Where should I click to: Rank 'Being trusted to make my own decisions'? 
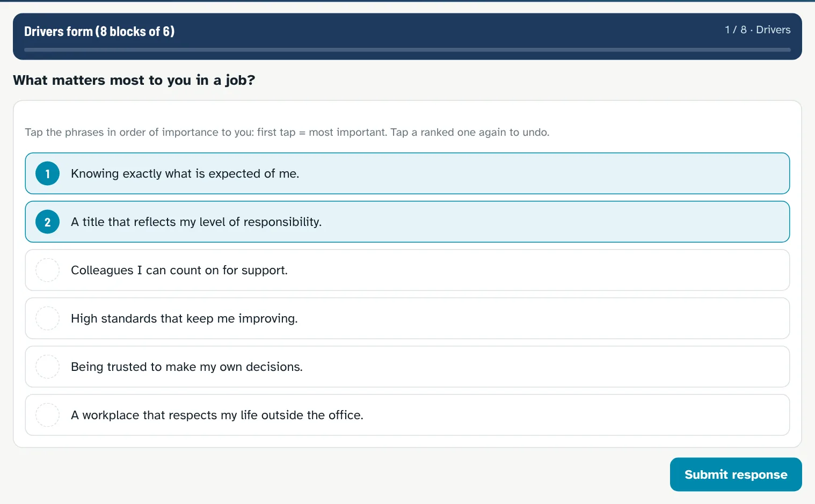coord(407,367)
